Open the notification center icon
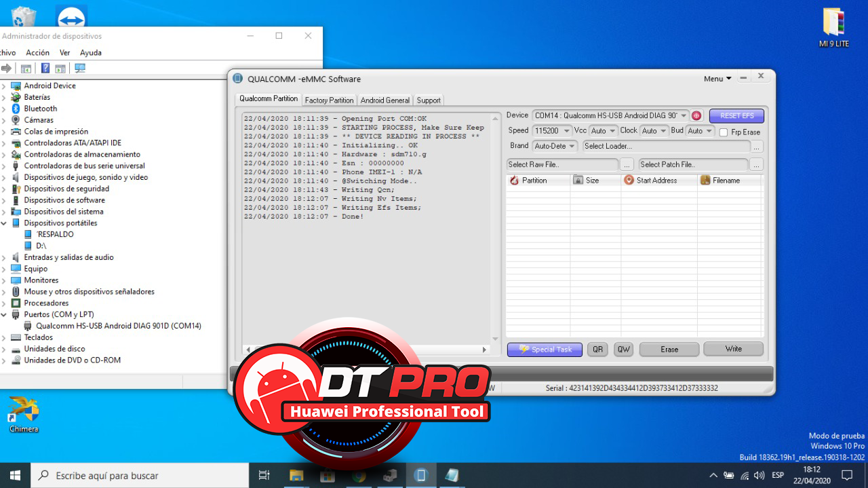The height and width of the screenshot is (488, 868). [847, 475]
